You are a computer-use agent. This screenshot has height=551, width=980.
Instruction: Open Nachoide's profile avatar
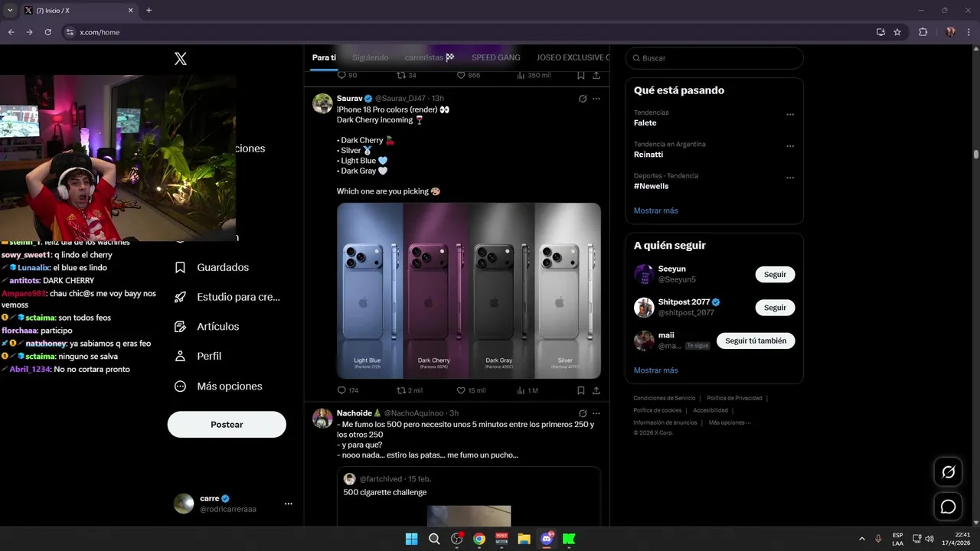(x=322, y=418)
